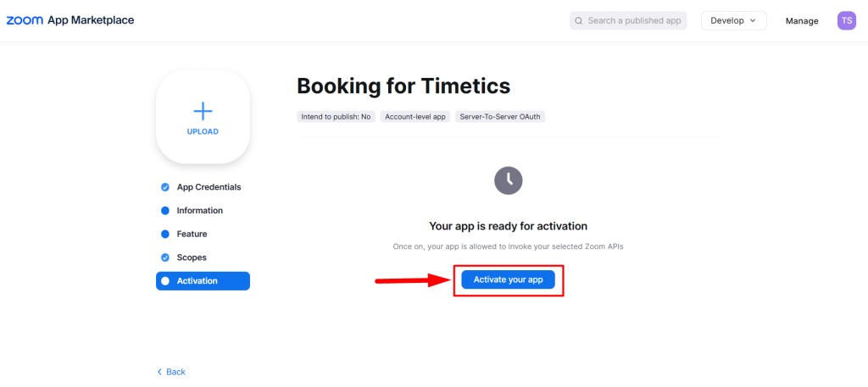This screenshot has height=387, width=868.
Task: Click the Develop dropdown chevron arrow
Action: click(753, 20)
